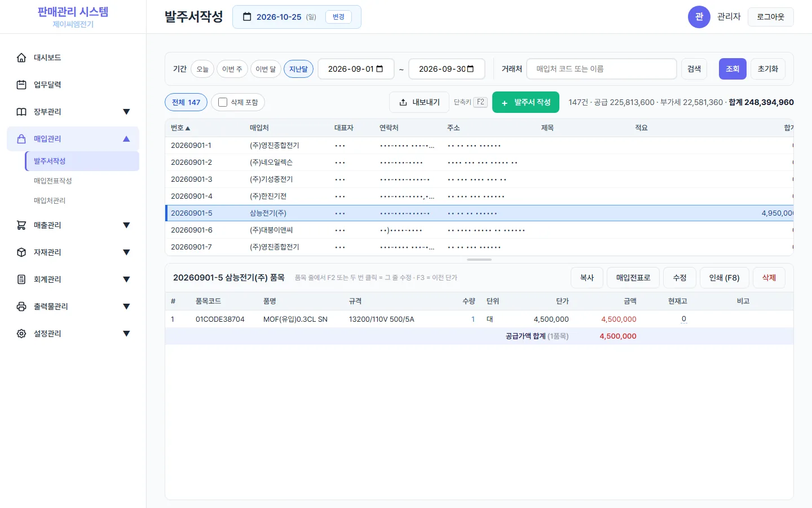Click the red 삭제 button

click(x=769, y=278)
